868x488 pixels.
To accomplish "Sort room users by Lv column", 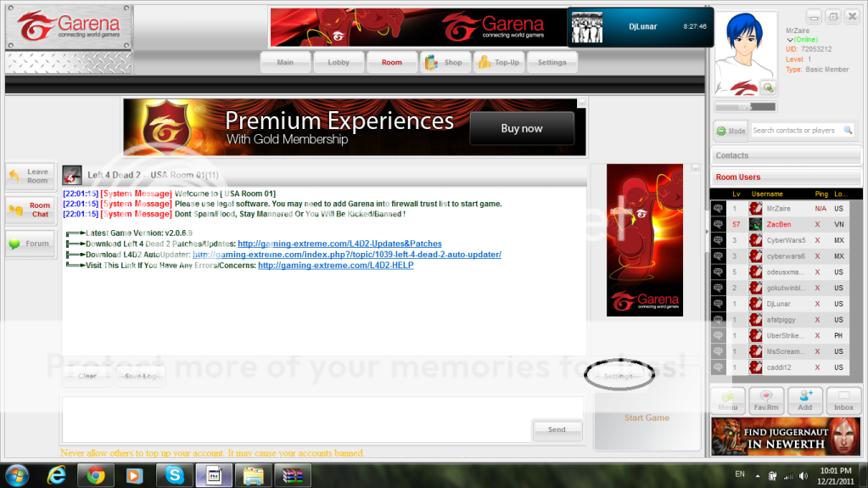I will click(x=736, y=194).
